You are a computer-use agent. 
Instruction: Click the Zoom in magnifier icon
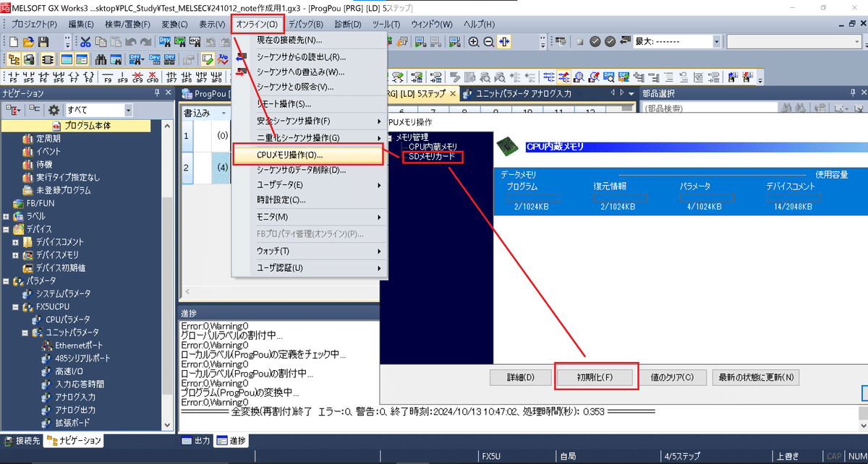(473, 42)
